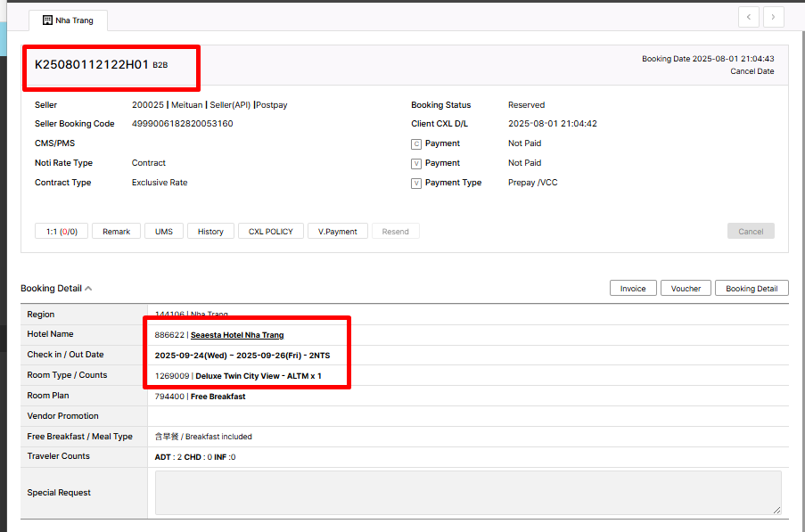Viewport: 805px width, 532px height.
Task: Click the hotel building icon on Nha Trang tab
Action: (47, 20)
